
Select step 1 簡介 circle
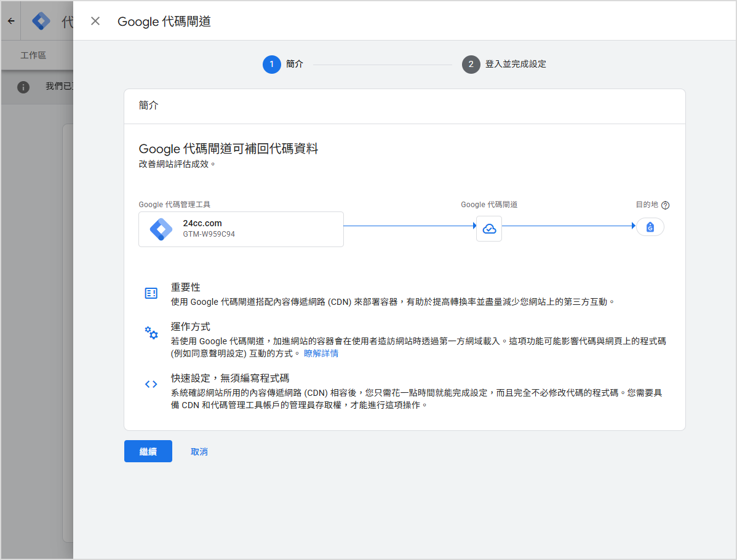272,65
